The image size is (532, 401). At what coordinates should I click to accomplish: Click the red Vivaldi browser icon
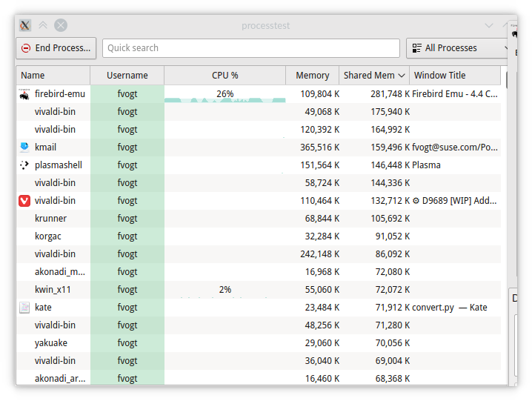24,201
